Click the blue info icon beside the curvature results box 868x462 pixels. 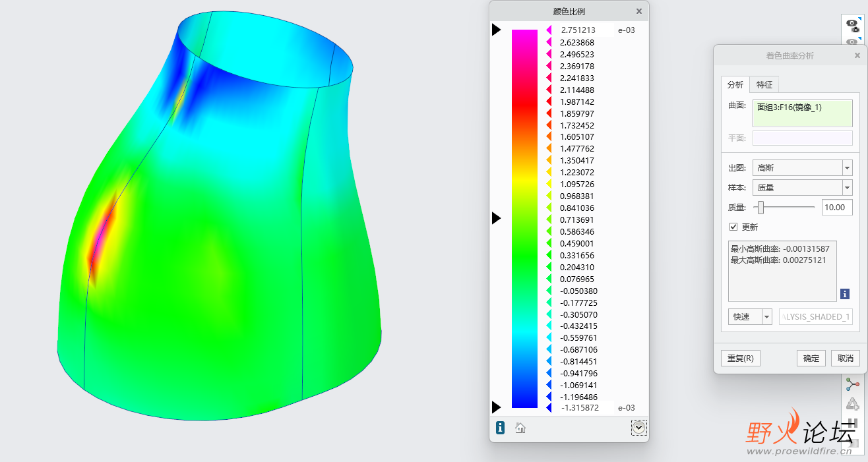pyautogui.click(x=845, y=294)
